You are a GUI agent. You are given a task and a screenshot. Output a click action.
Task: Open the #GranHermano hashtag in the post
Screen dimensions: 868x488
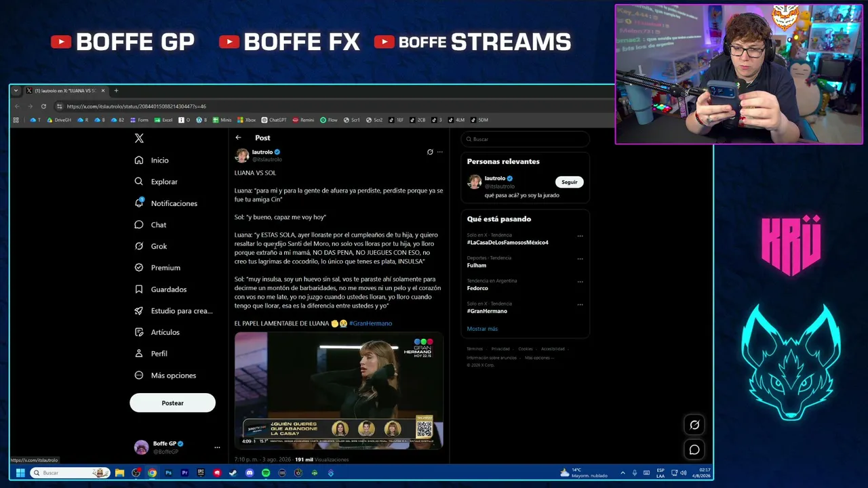370,323
